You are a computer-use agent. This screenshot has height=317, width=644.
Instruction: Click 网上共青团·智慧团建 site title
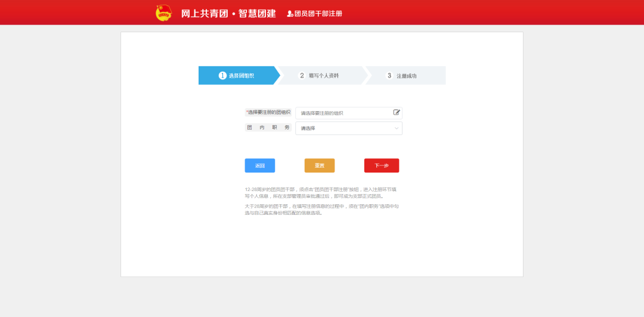click(x=228, y=14)
